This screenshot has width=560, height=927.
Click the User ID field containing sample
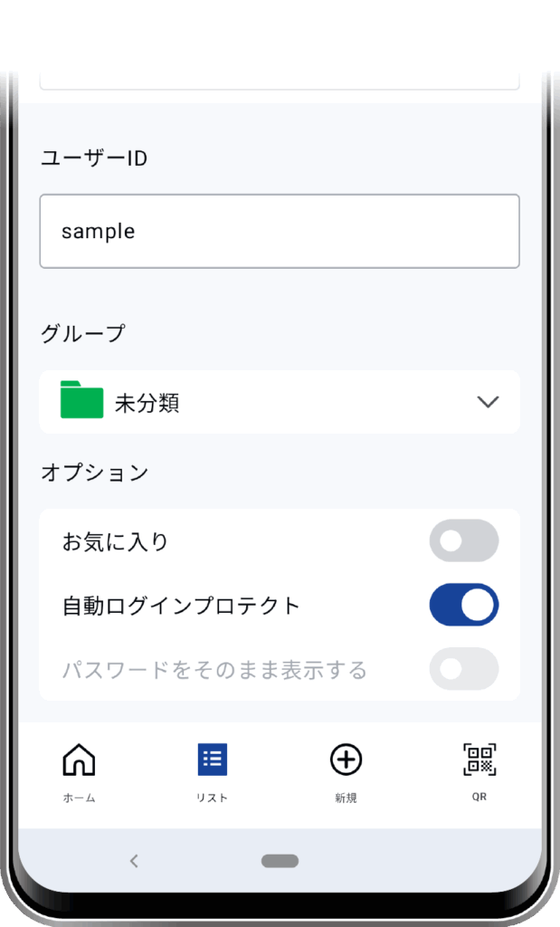(x=280, y=231)
